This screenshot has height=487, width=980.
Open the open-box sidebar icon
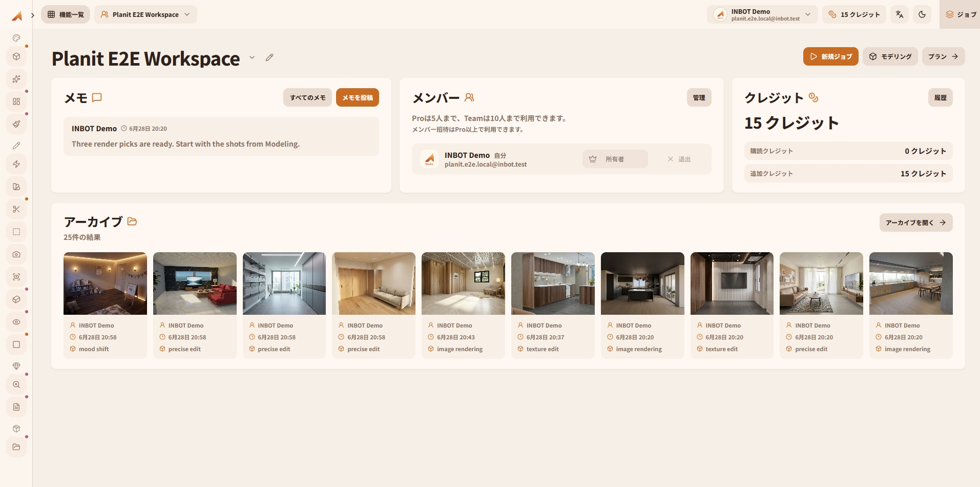[x=16, y=299]
